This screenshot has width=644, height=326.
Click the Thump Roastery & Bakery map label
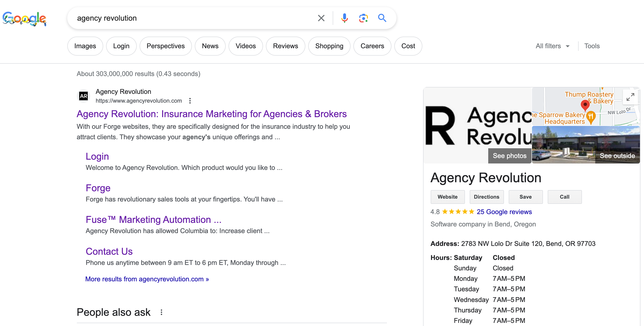coord(589,98)
